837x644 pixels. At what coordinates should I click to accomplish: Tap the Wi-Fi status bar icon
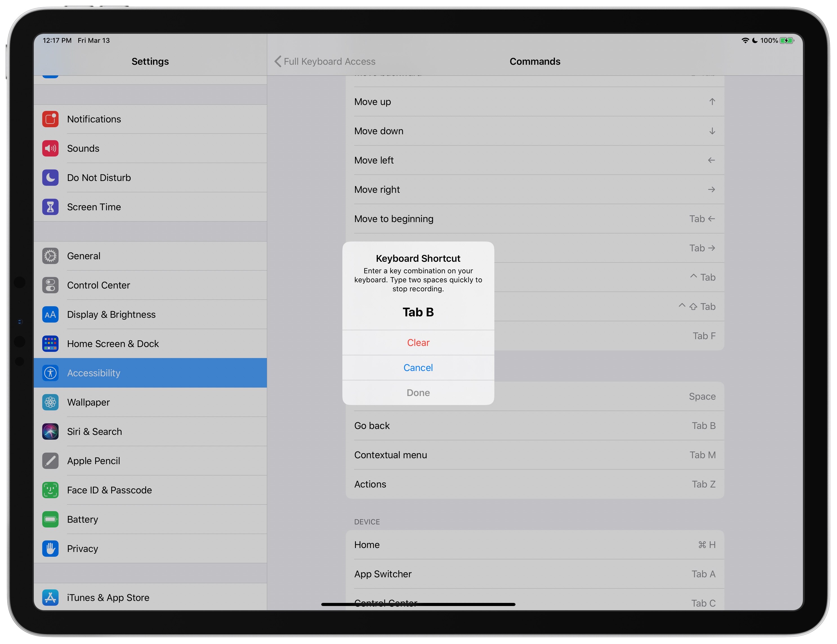745,40
